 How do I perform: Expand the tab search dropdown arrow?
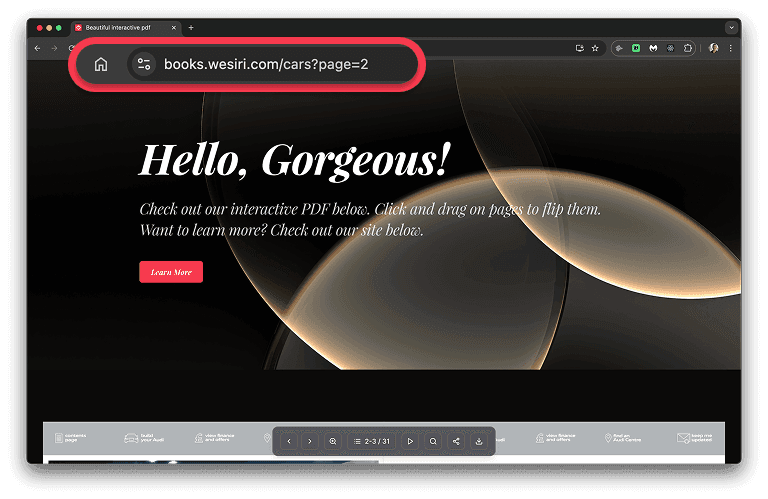731,27
